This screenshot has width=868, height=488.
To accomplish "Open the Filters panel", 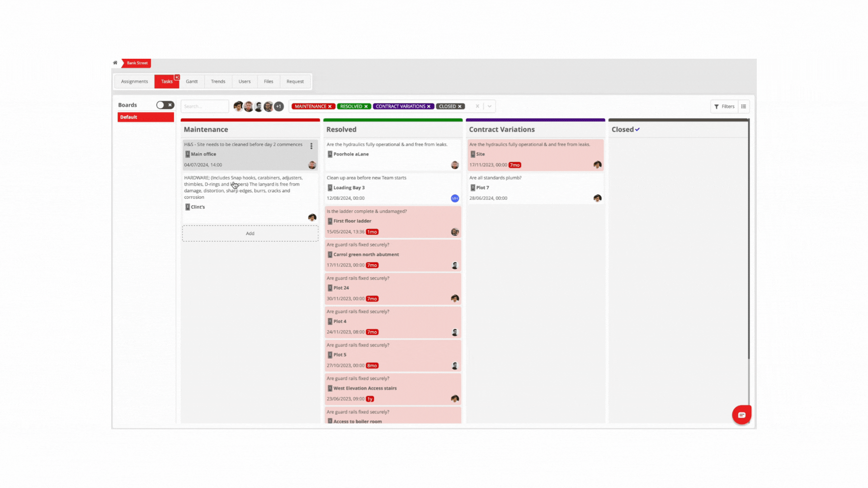I will coord(724,107).
